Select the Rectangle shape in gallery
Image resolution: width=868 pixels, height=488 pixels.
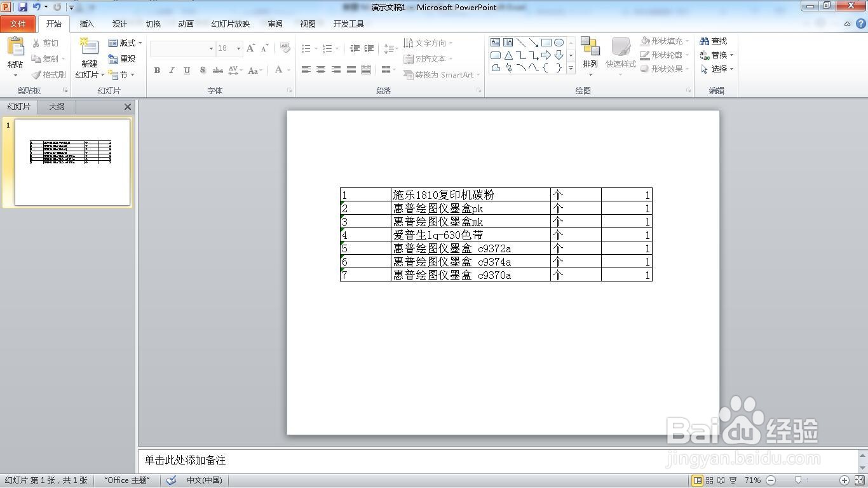[x=546, y=43]
